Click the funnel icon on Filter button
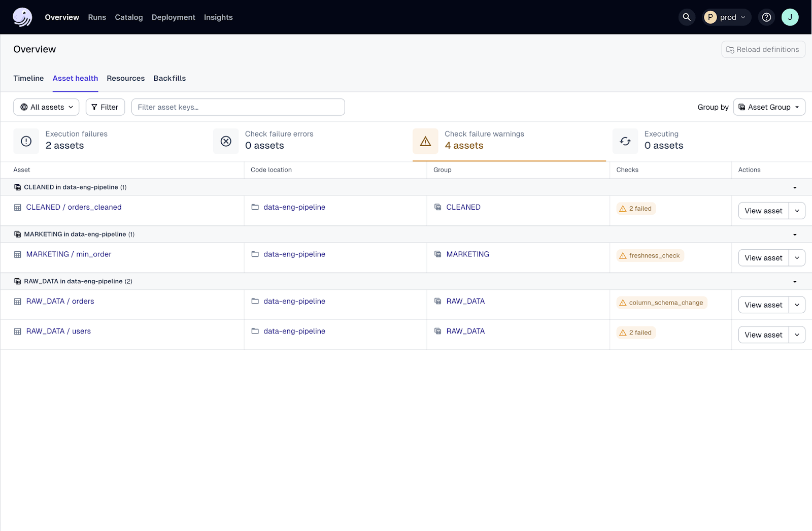 (94, 107)
